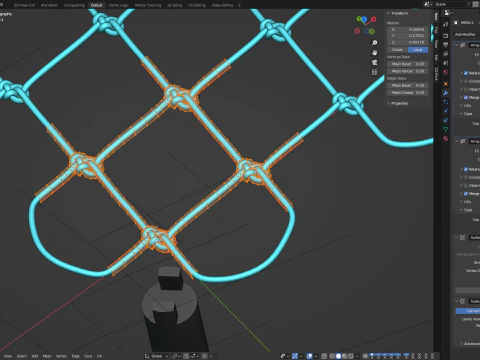Viewport: 480px width, 360px height.
Task: Open the Object properties tab icon
Action: point(446,84)
